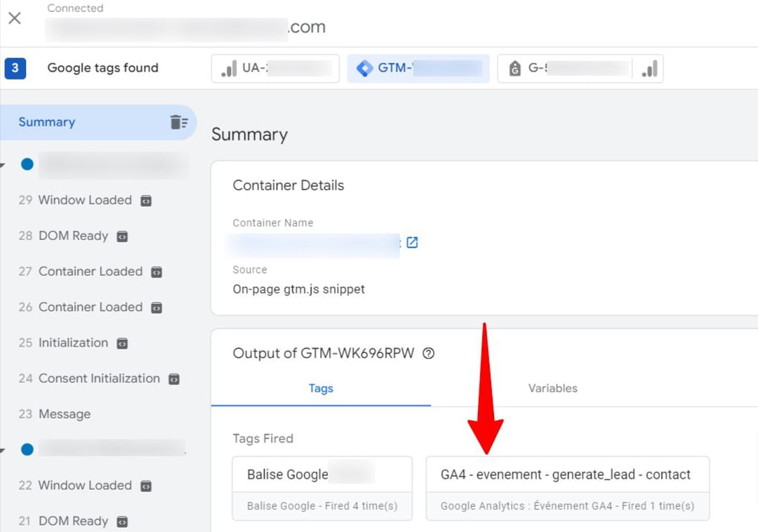
Task: Click the large 'Summary' page heading
Action: click(x=249, y=134)
